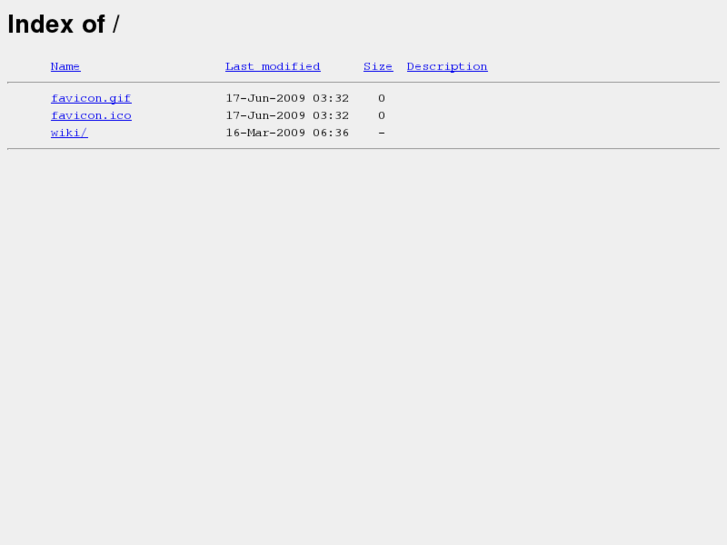This screenshot has height=545, width=727.
Task: Click the 17-Jun-2009 date beside favicon.gif
Action: click(x=265, y=98)
